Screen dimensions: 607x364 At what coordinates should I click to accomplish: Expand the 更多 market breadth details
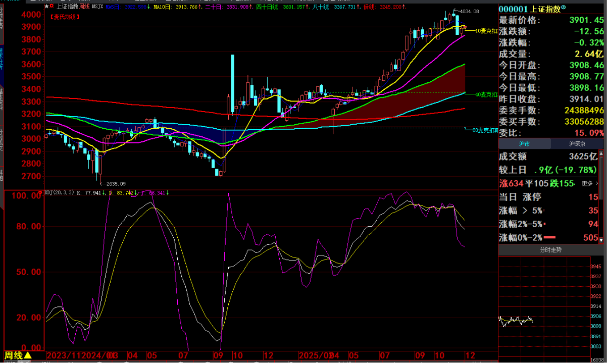[589, 183]
